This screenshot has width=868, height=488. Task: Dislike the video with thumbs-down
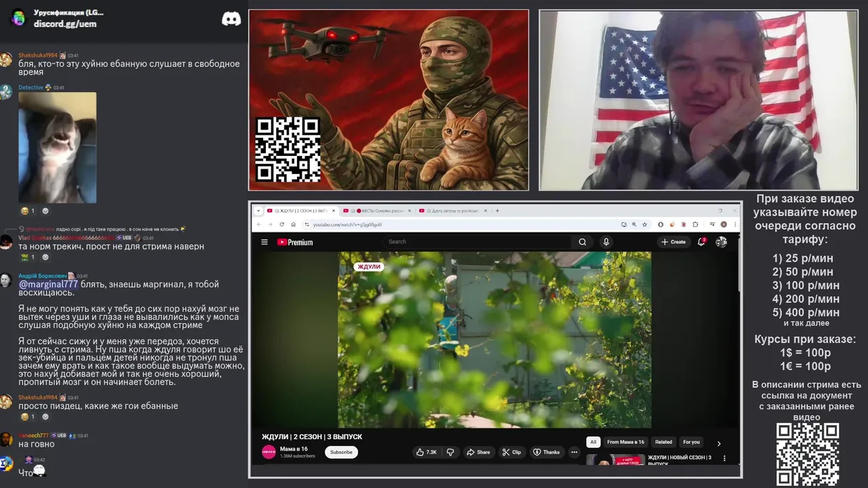point(450,452)
